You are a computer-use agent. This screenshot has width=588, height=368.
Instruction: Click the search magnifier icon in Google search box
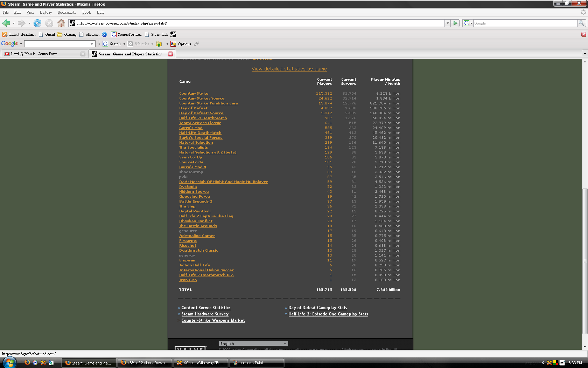pyautogui.click(x=581, y=23)
